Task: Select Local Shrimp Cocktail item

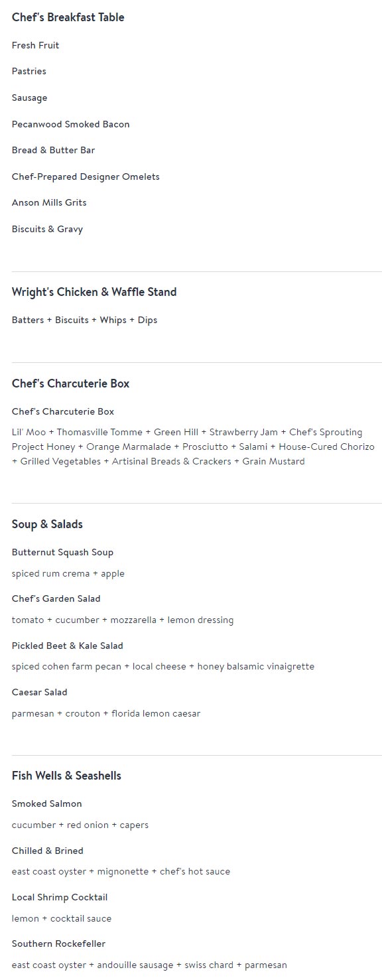Action: tap(59, 897)
